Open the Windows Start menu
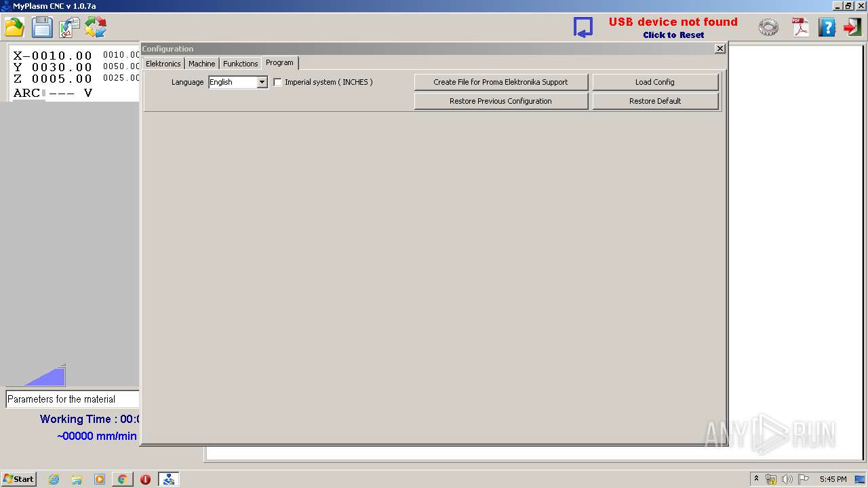 pyautogui.click(x=18, y=479)
